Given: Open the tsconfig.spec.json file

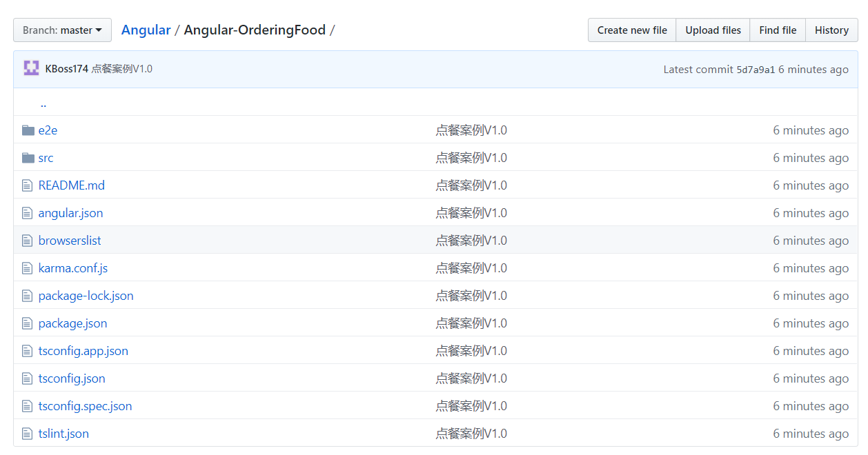Looking at the screenshot, I should [86, 406].
